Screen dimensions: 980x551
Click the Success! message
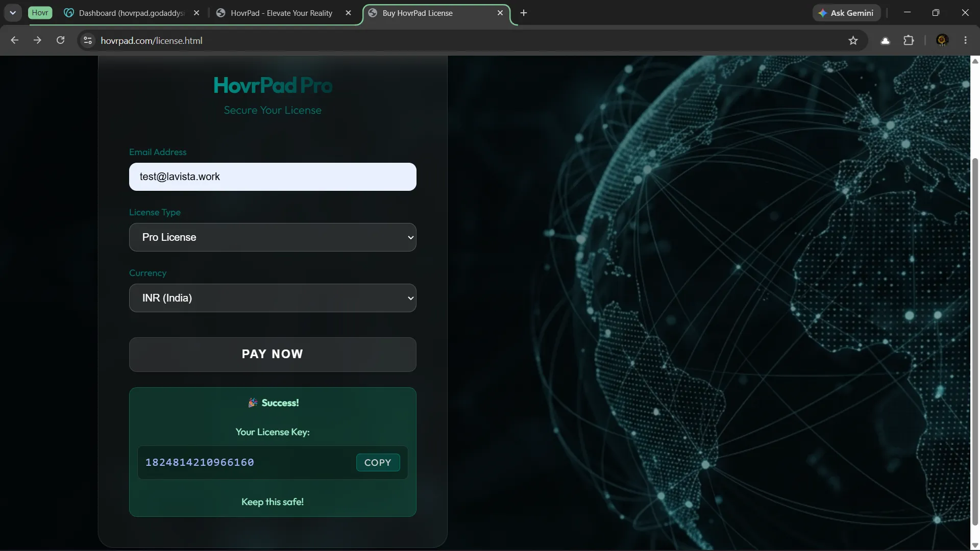click(273, 403)
